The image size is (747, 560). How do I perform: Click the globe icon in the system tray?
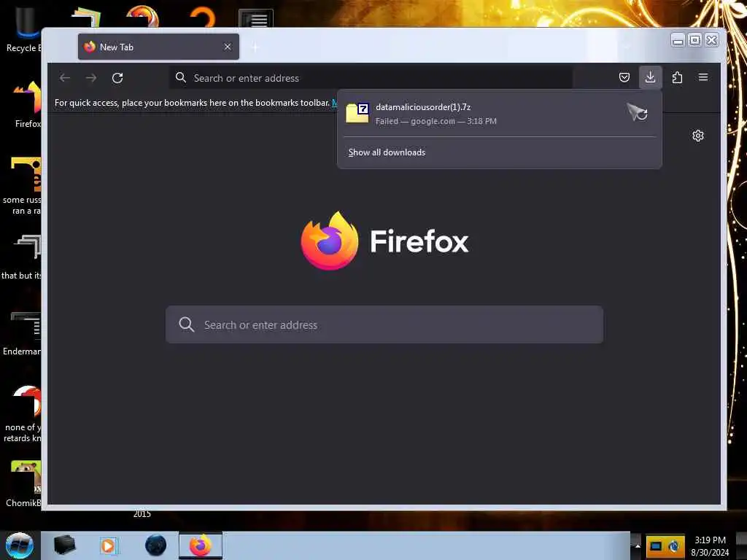tap(673, 546)
